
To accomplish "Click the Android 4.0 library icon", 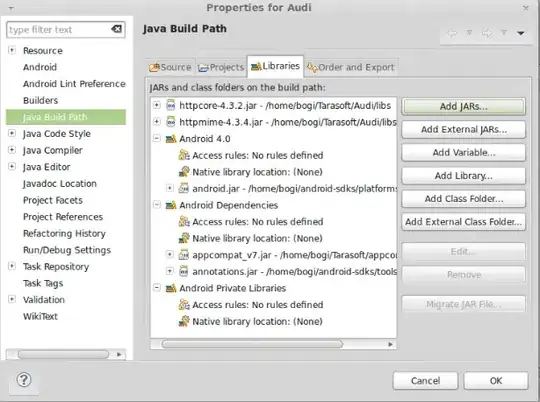I will (x=171, y=139).
